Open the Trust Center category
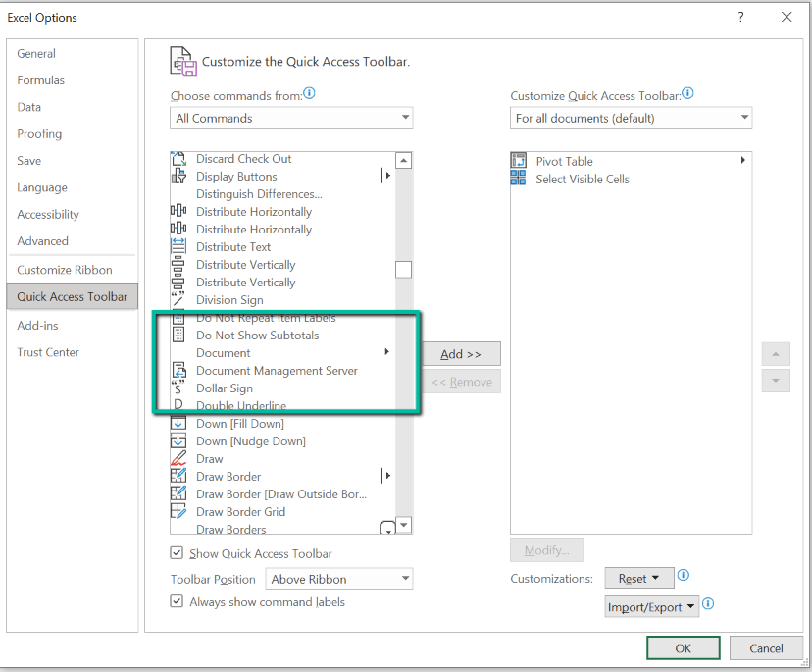The image size is (812, 672). [x=48, y=352]
